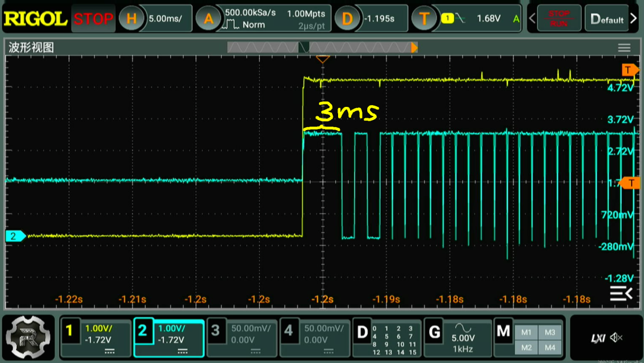The height and width of the screenshot is (363, 644).
Task: Click the Norm acquisition mode icon
Action: click(230, 24)
